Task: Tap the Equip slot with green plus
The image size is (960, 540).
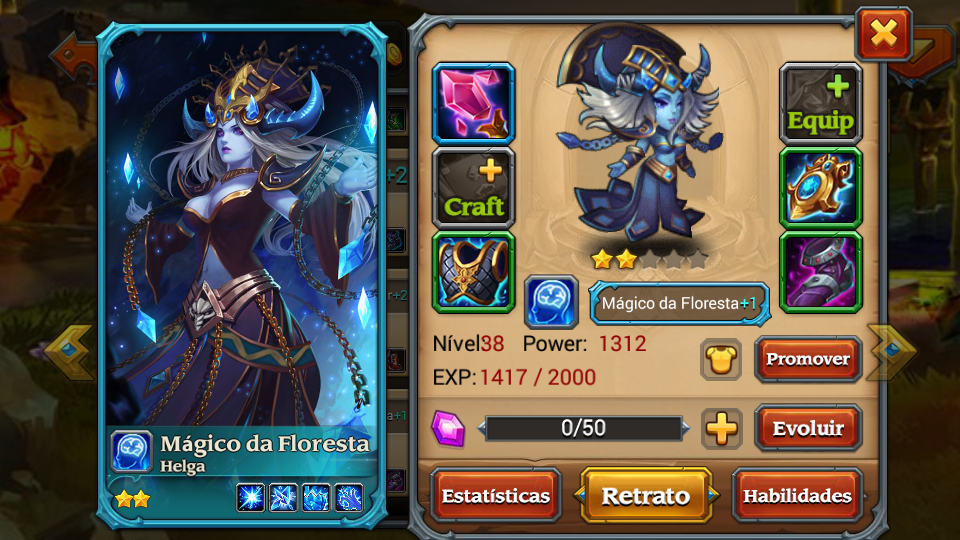Action: [820, 104]
